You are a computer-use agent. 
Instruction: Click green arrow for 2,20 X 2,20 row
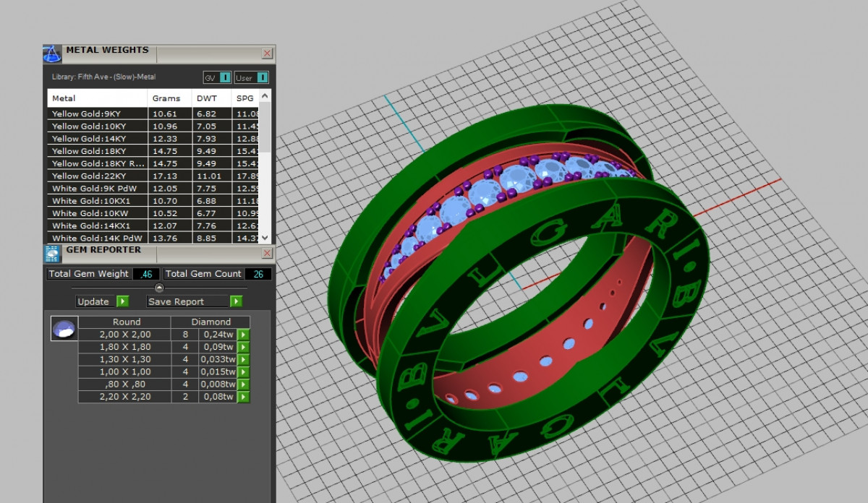point(244,397)
